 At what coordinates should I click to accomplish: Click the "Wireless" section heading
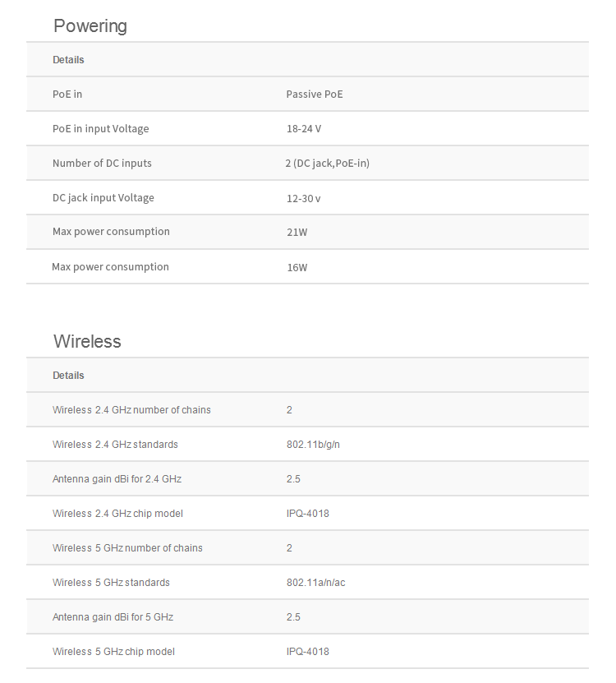pyautogui.click(x=87, y=341)
